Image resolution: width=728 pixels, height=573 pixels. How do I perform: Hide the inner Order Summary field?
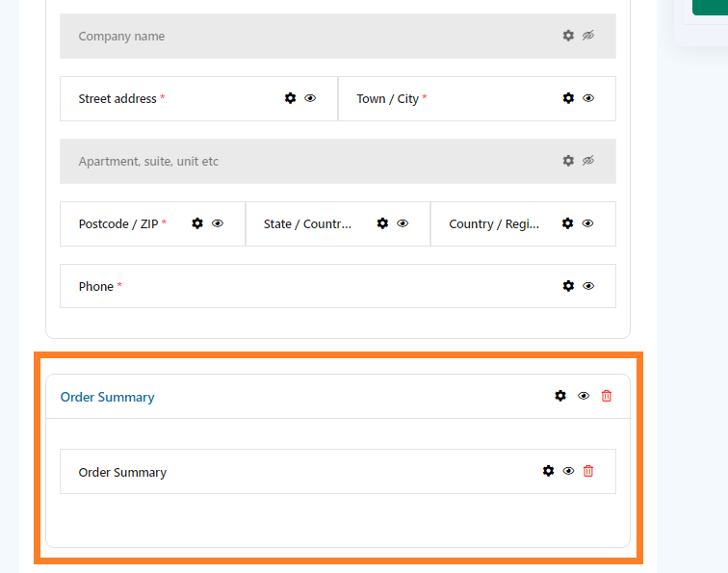568,471
